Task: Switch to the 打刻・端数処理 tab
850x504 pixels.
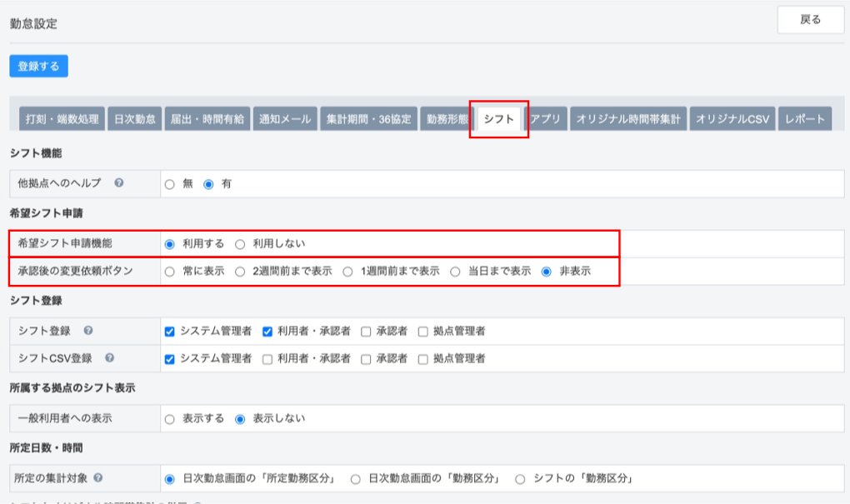Action: [x=62, y=119]
